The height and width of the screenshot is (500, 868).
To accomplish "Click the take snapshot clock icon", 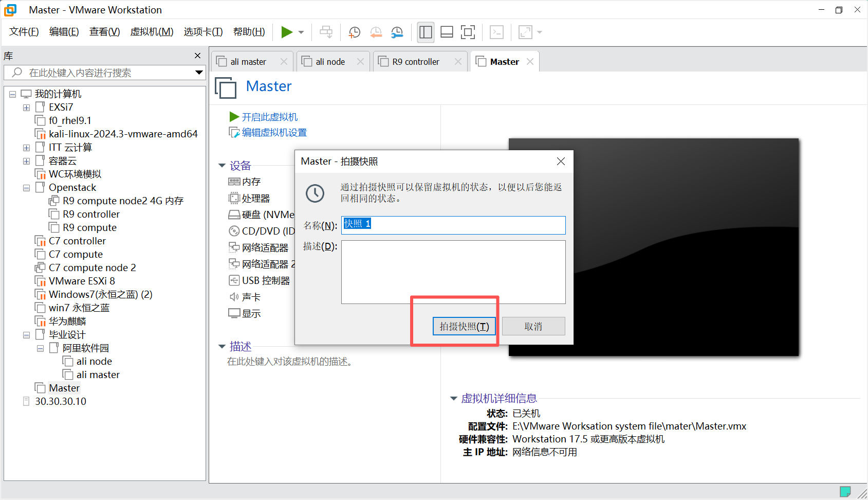I will point(355,32).
